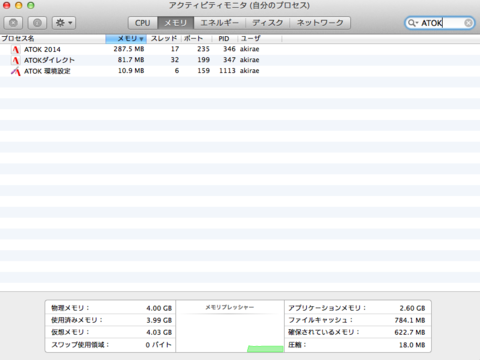Click PID 346 cell

point(229,49)
